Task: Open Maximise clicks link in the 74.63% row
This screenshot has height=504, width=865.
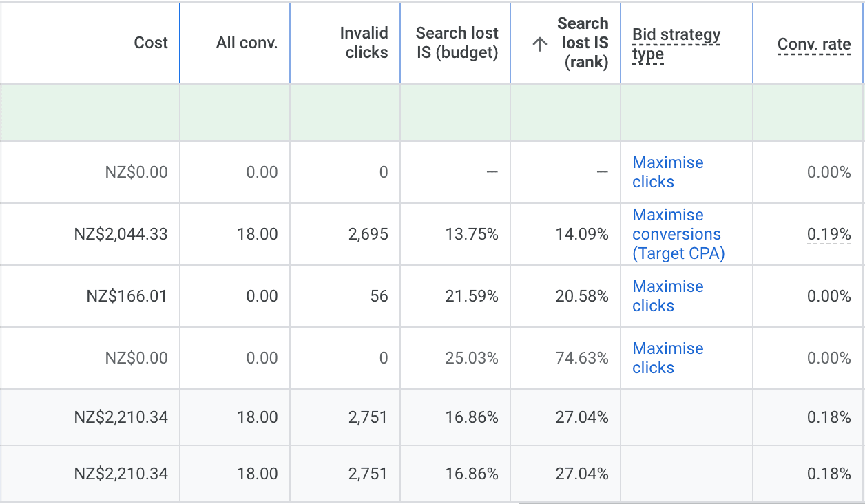Action: (x=667, y=358)
